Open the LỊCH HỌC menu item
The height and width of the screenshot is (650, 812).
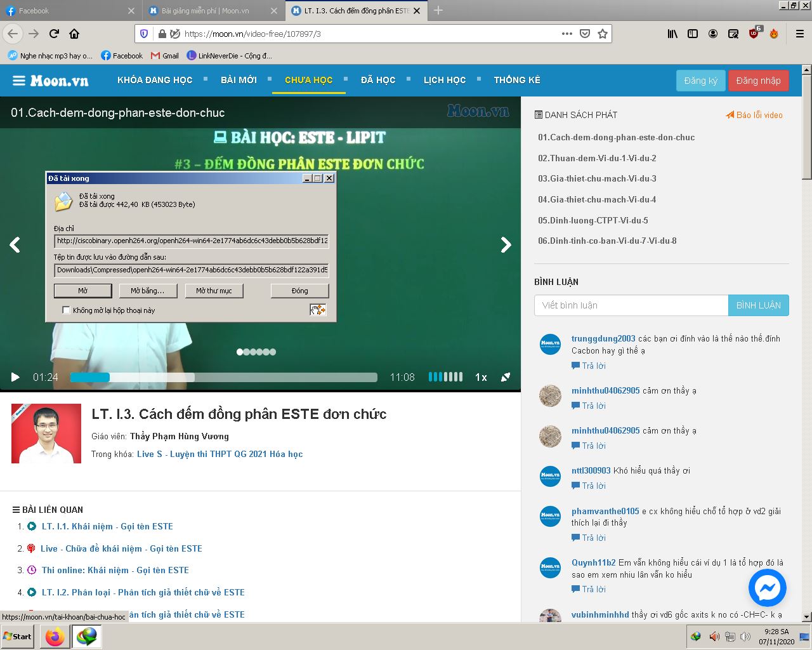pyautogui.click(x=445, y=79)
